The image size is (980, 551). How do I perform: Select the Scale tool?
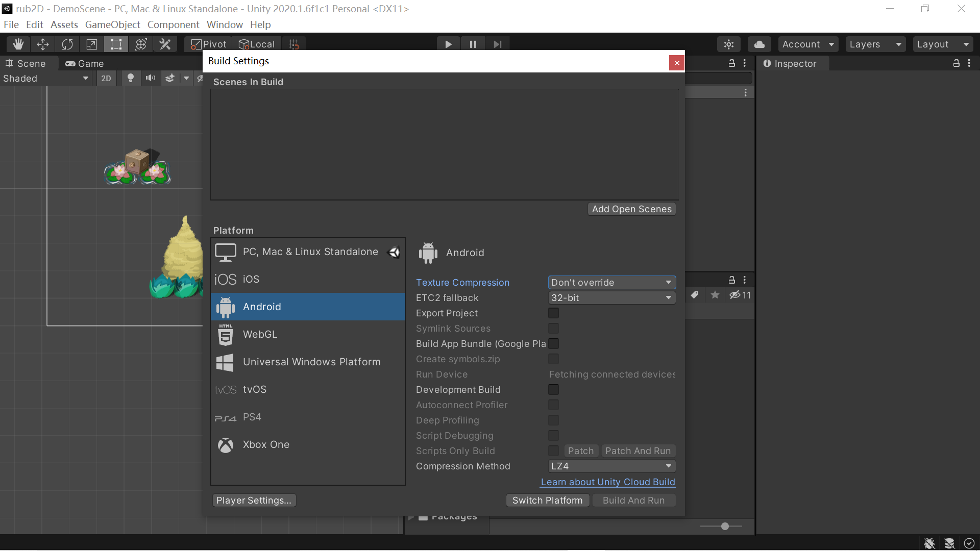92,44
